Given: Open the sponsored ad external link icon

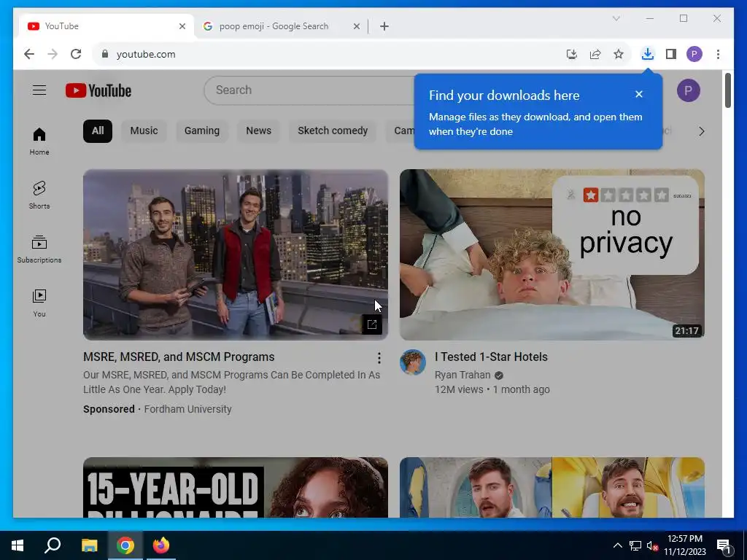Looking at the screenshot, I should pyautogui.click(x=371, y=324).
